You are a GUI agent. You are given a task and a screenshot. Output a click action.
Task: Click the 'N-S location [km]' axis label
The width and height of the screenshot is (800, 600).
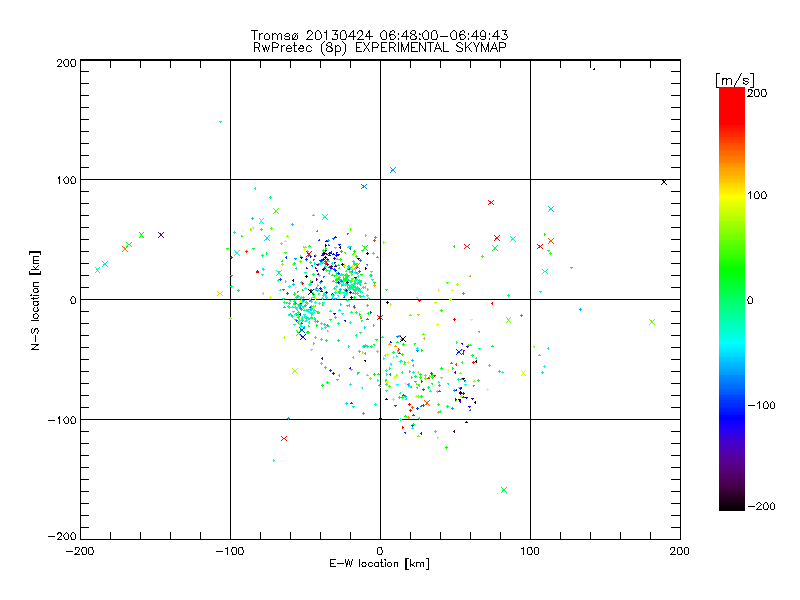coord(35,300)
